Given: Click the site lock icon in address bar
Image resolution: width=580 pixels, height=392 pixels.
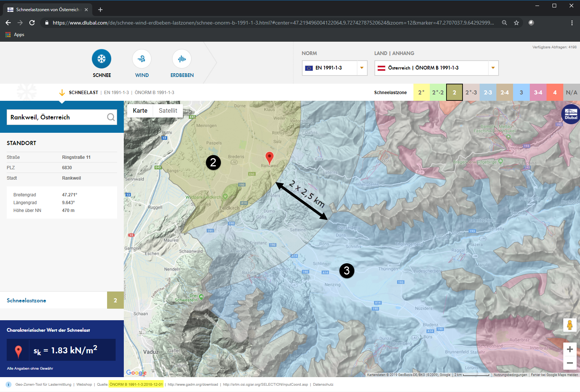Looking at the screenshot, I should (x=46, y=23).
